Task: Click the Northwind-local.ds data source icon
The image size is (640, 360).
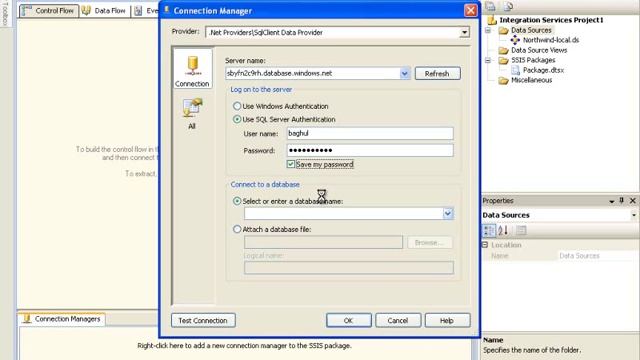Action: 515,40
